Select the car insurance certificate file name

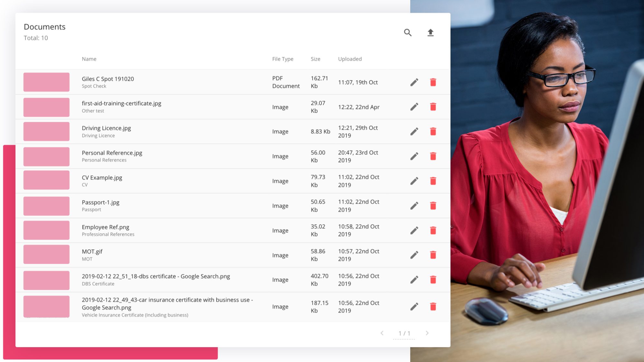(167, 304)
